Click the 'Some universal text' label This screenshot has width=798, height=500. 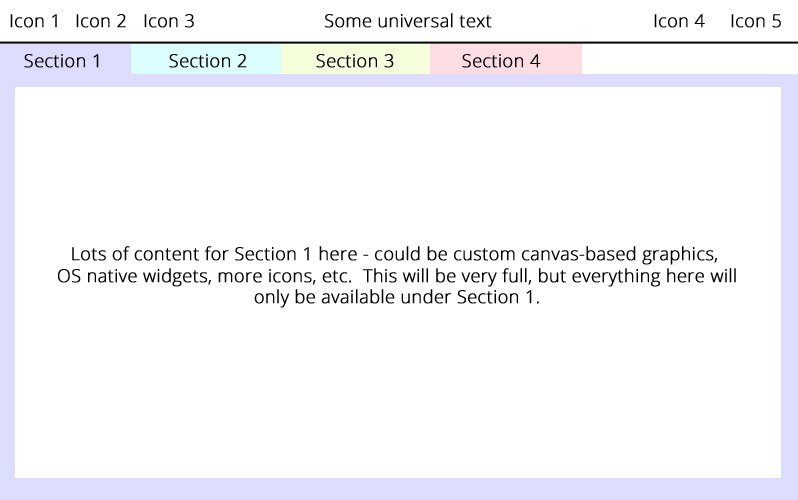point(407,21)
